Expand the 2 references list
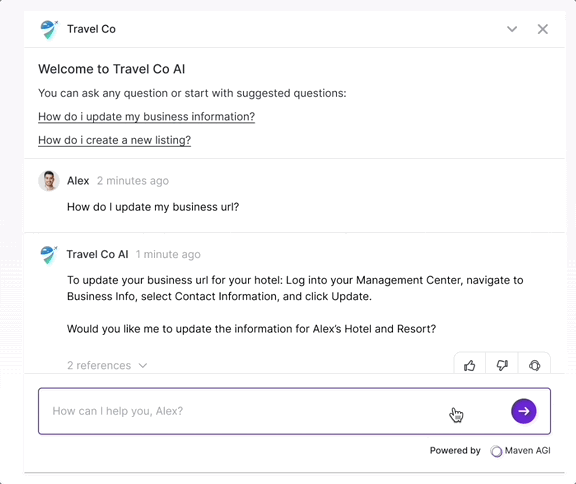This screenshot has width=576, height=484. click(x=107, y=365)
